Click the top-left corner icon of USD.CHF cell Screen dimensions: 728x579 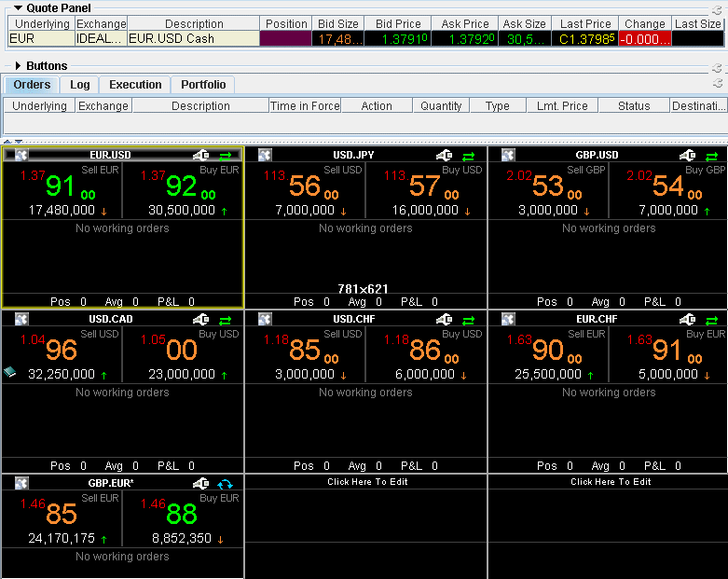click(265, 319)
